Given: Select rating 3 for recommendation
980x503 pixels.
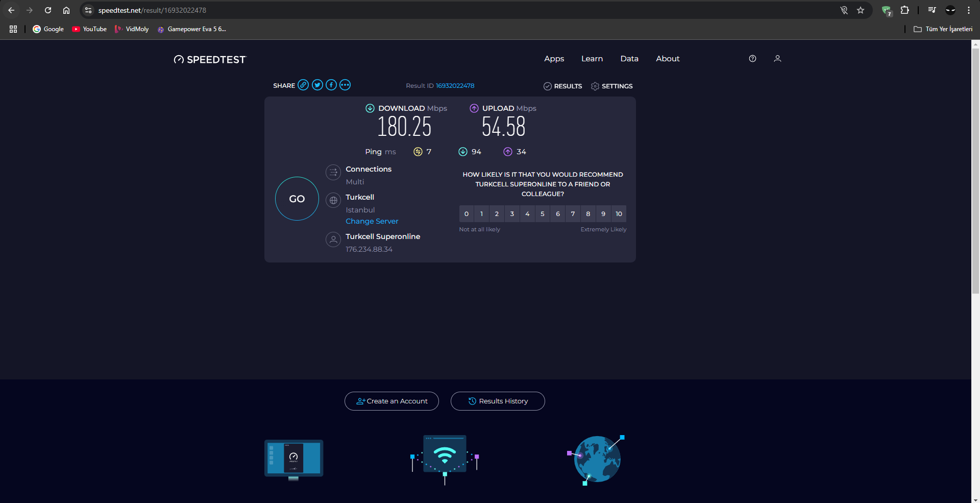Looking at the screenshot, I should point(512,214).
